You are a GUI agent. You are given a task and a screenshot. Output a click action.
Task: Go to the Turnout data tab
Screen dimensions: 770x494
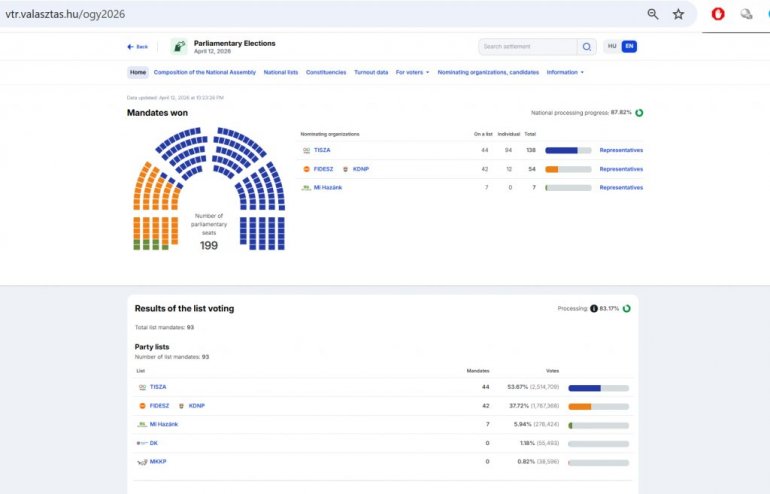(371, 72)
